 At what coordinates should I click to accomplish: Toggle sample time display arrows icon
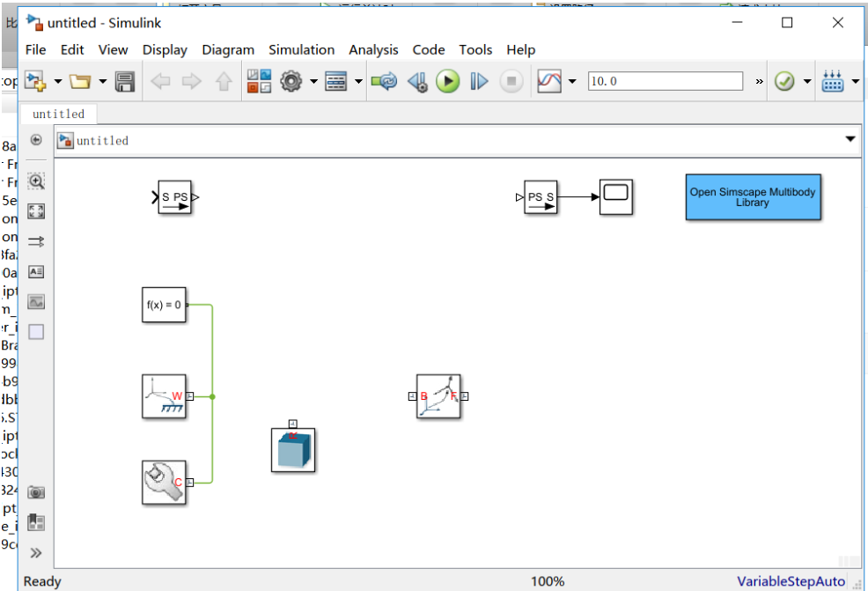coord(36,241)
